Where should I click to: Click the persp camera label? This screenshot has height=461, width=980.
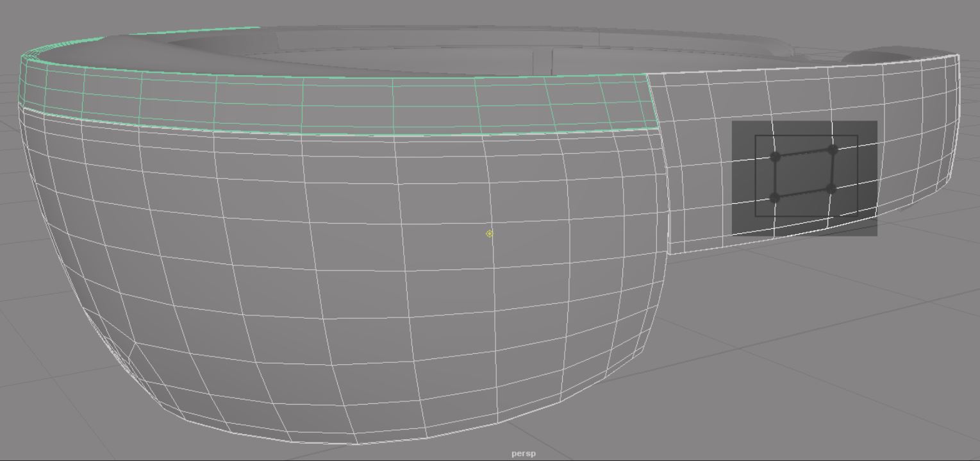[x=524, y=453]
